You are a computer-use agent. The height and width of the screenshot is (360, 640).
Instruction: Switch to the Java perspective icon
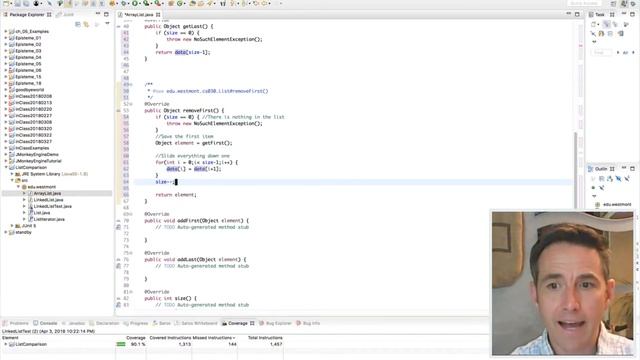tap(624, 4)
